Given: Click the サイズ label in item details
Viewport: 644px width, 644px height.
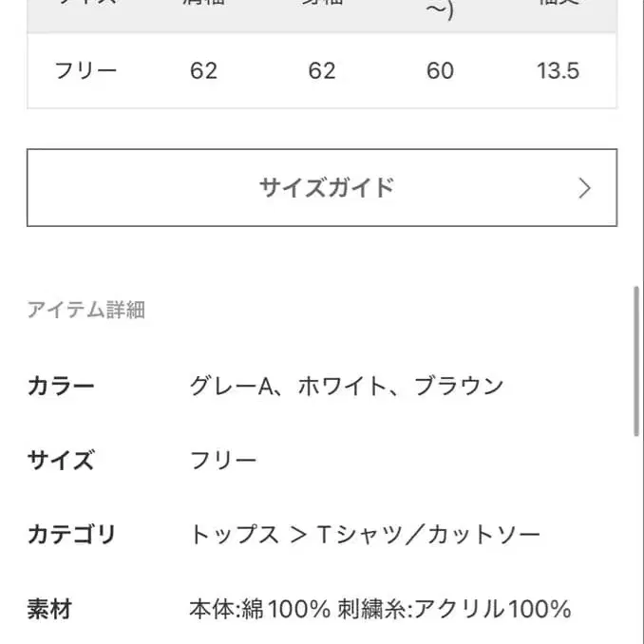Looking at the screenshot, I should (x=61, y=461).
